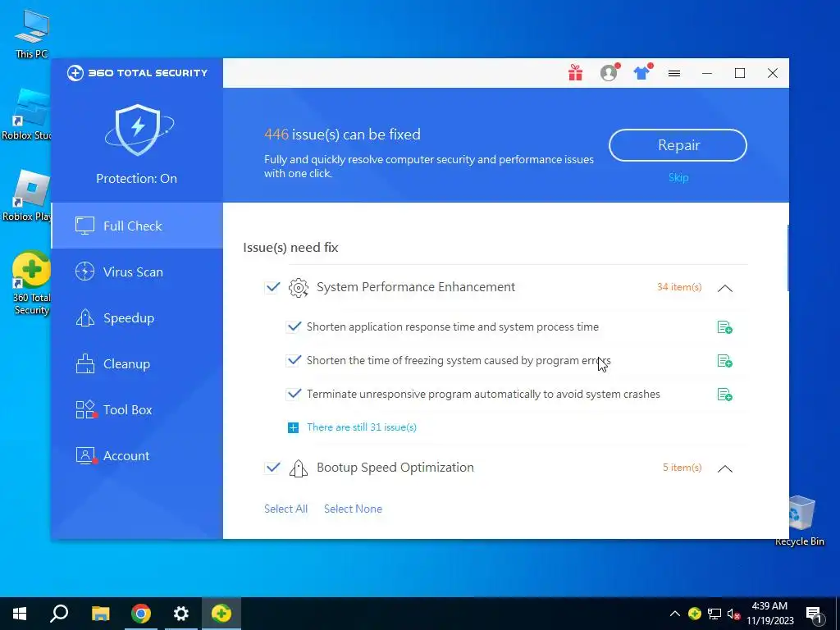Open 360 Total Security desktop shortcut

(32, 283)
